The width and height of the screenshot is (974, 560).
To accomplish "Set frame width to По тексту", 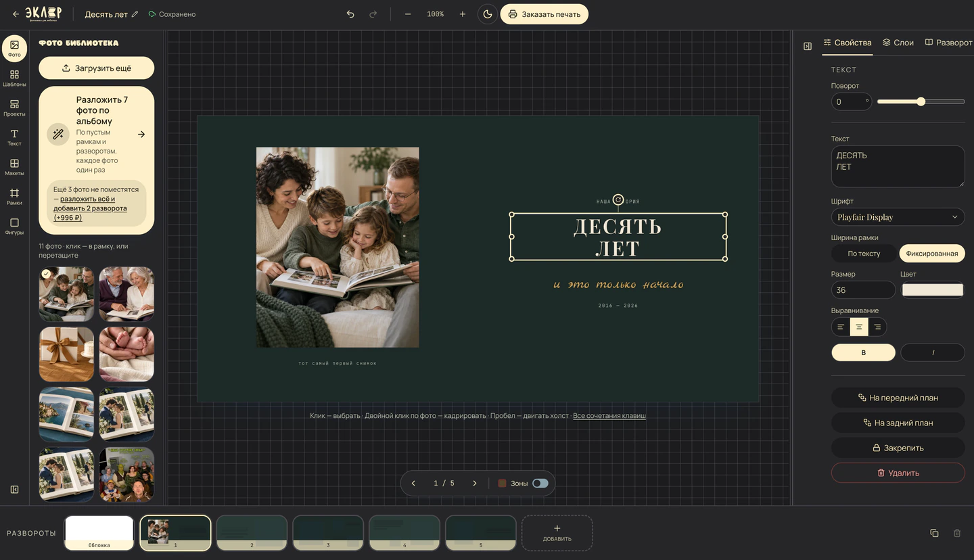I will click(x=864, y=254).
